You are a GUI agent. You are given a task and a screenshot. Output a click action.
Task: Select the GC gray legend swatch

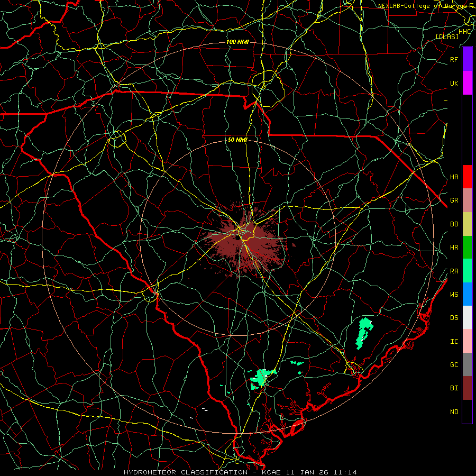pyautogui.click(x=467, y=364)
